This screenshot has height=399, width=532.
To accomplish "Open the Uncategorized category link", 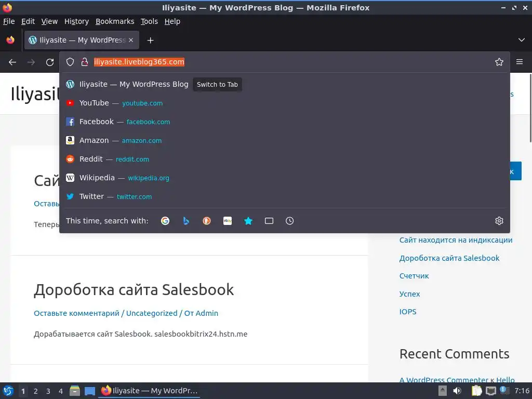I will (x=152, y=313).
